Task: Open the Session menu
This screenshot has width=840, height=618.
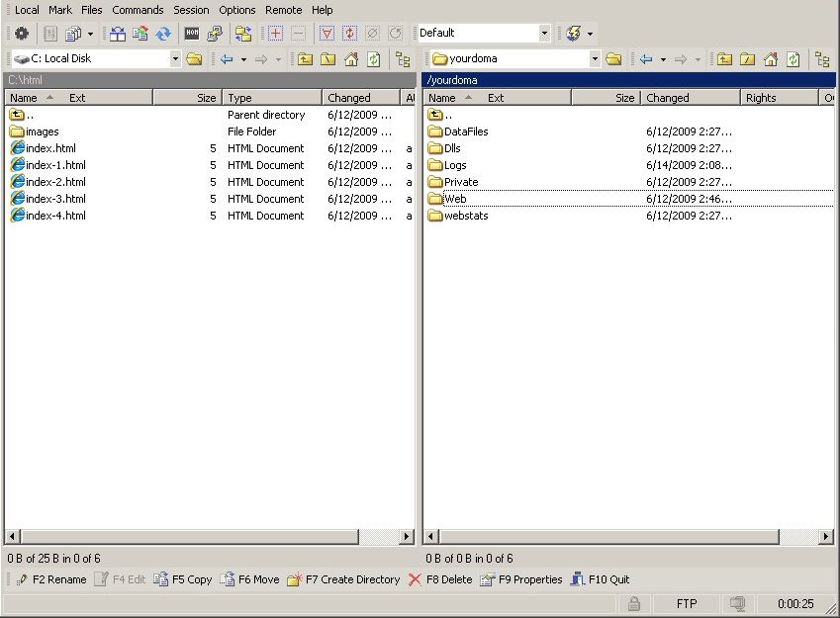Action: (x=191, y=10)
